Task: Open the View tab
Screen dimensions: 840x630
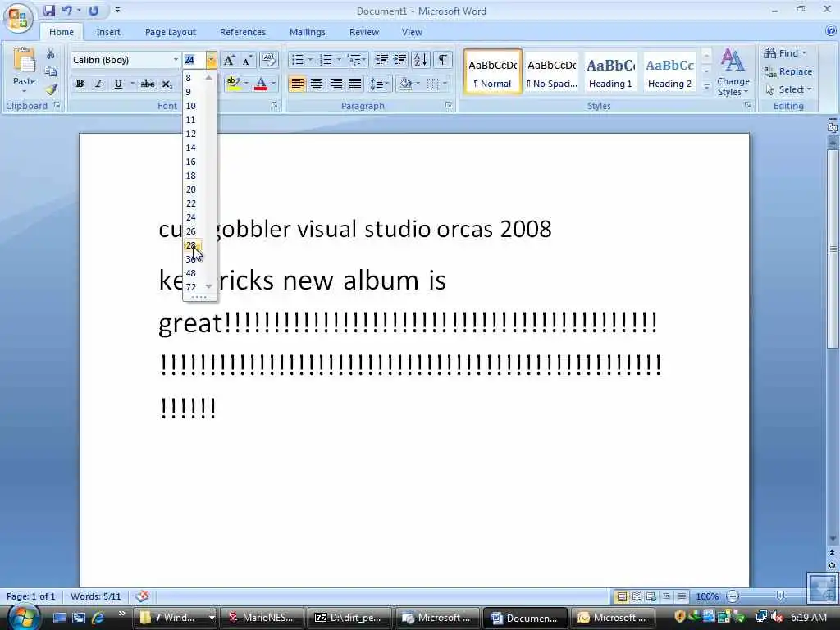Action: pyautogui.click(x=412, y=32)
